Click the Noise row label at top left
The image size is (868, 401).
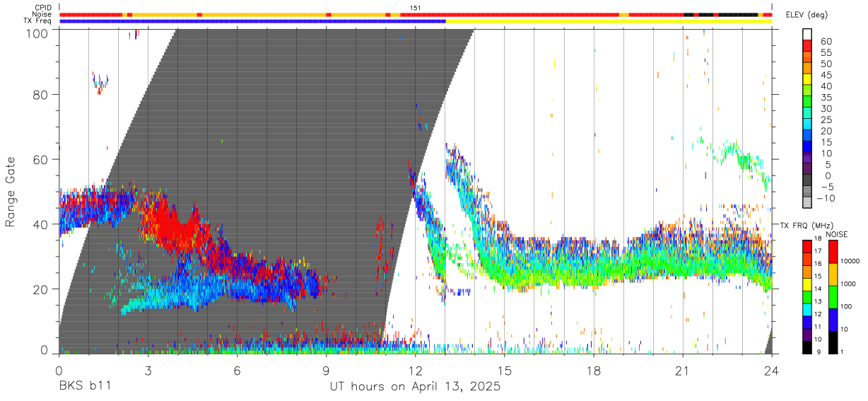pos(42,14)
